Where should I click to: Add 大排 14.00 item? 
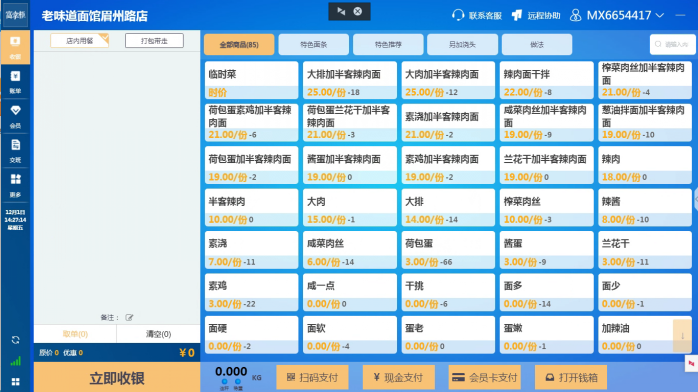[x=448, y=207]
